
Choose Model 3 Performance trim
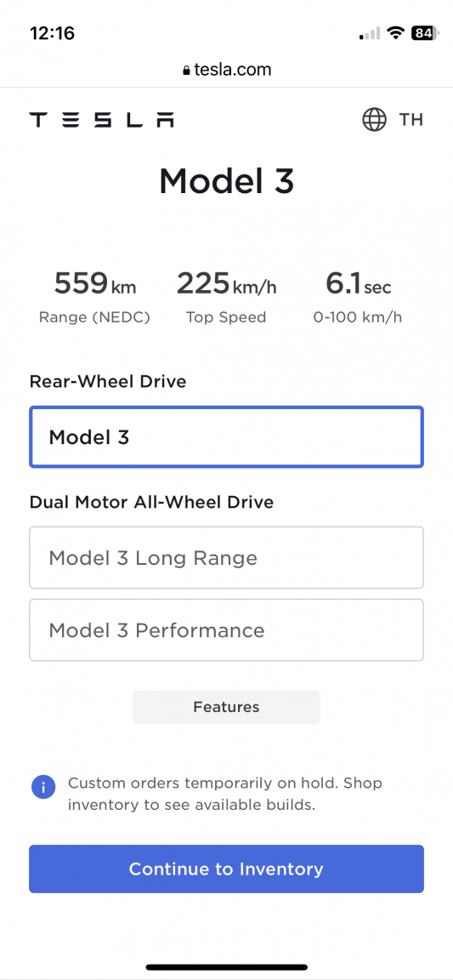pyautogui.click(x=226, y=630)
